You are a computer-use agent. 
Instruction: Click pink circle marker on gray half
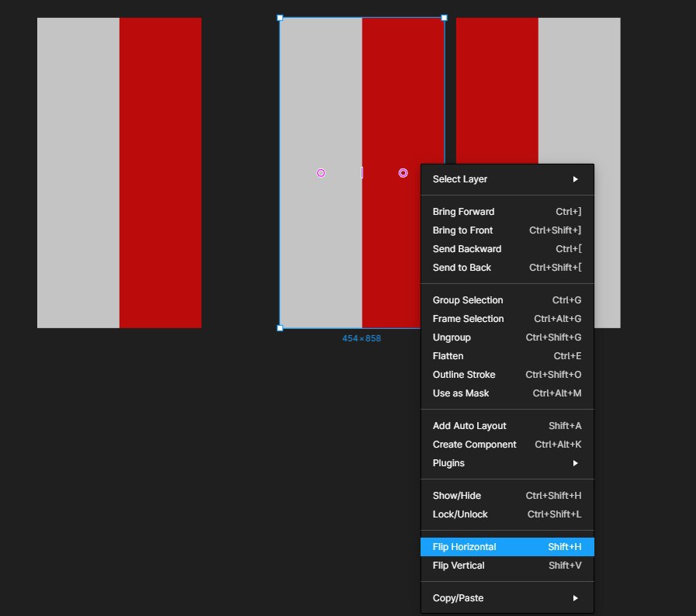[x=321, y=173]
